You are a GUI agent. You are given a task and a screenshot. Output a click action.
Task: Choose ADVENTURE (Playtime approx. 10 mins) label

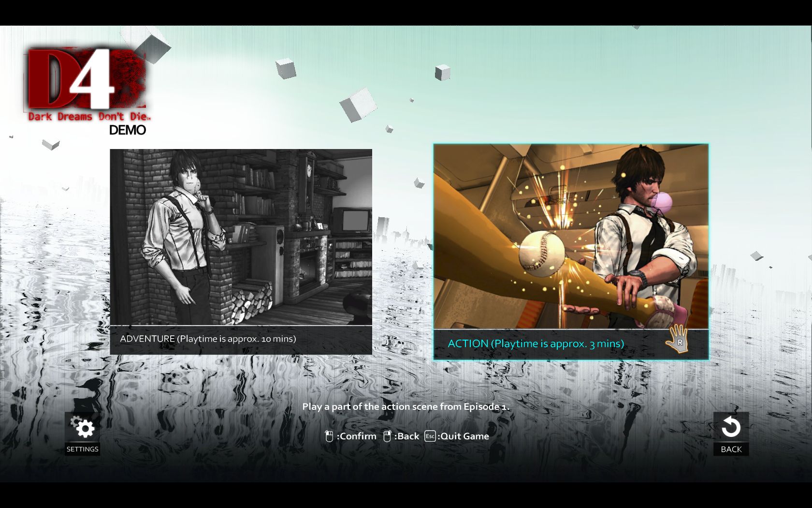click(208, 339)
